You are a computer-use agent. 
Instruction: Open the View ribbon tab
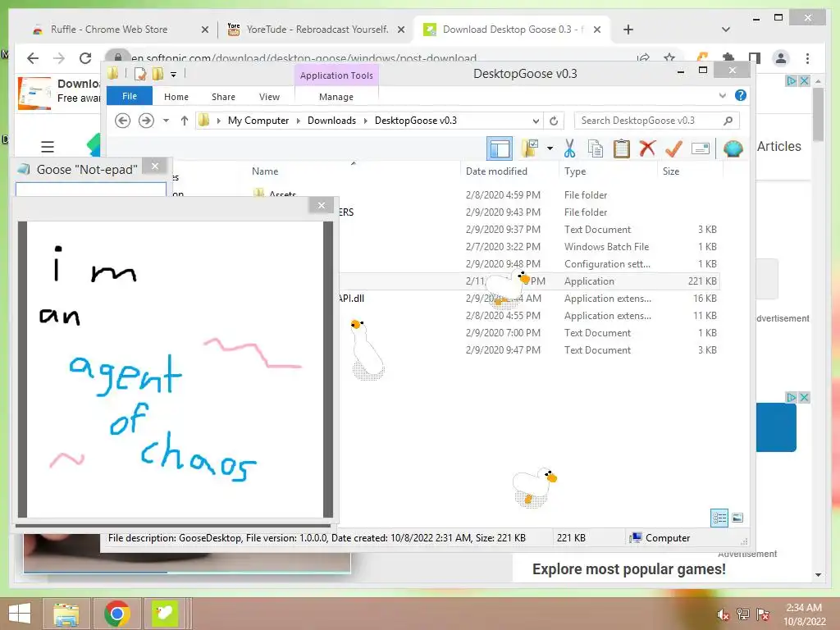tap(269, 97)
